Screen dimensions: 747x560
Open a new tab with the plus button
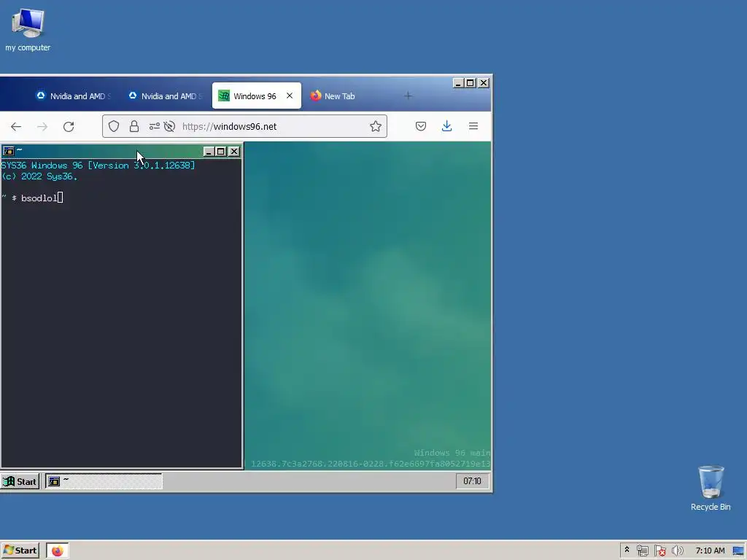click(408, 96)
